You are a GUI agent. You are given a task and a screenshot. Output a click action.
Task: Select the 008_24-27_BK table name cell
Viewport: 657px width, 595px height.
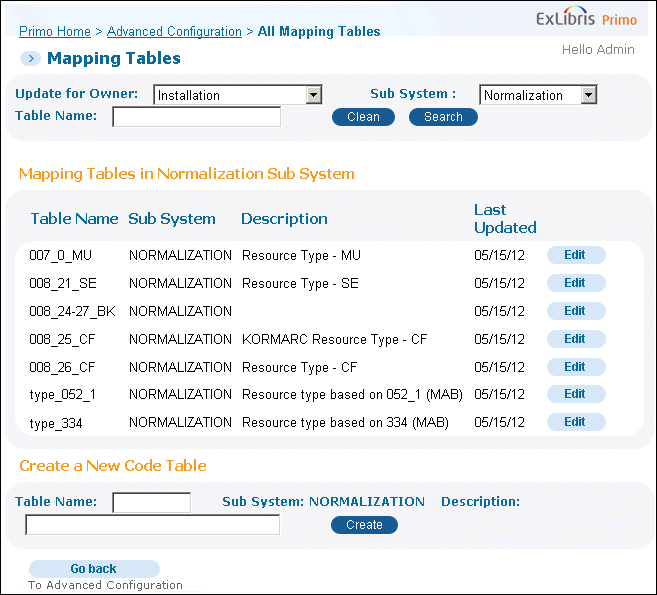pyautogui.click(x=72, y=311)
